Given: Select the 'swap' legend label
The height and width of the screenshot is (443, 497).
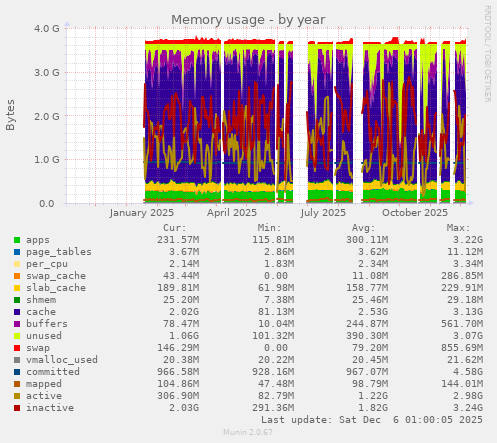Looking at the screenshot, I should point(38,348).
